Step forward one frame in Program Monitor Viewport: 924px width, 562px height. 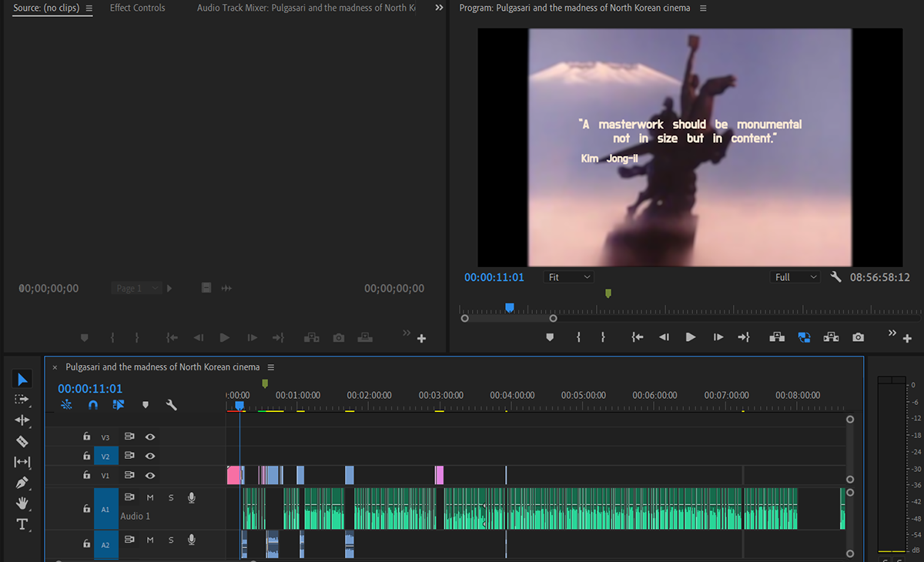tap(718, 337)
